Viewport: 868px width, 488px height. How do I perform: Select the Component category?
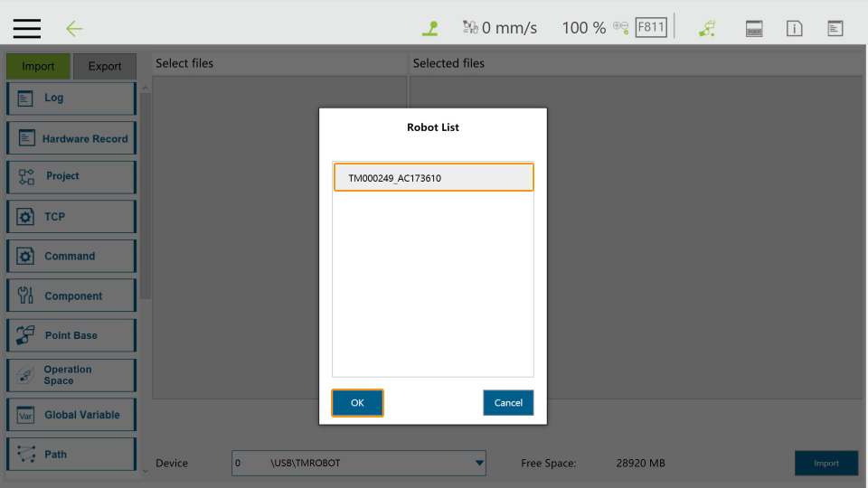click(71, 296)
